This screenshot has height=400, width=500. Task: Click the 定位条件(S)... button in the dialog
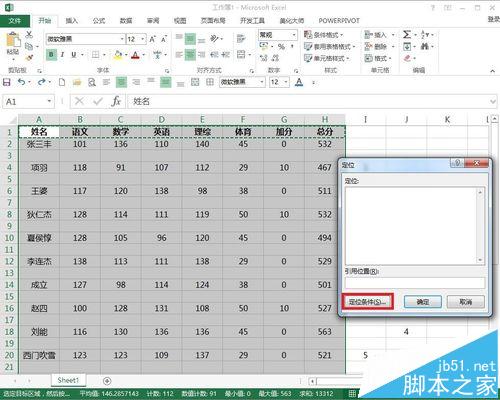click(367, 302)
